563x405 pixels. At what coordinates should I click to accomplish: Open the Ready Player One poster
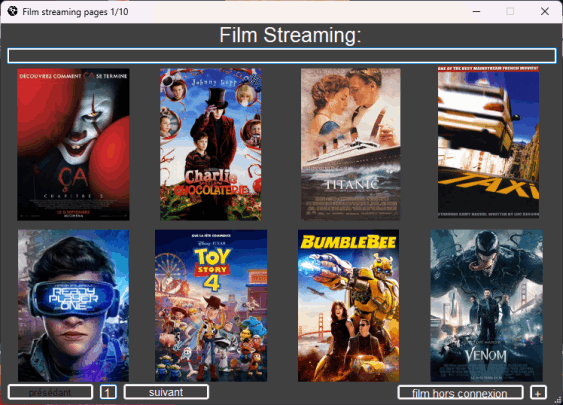pyautogui.click(x=73, y=306)
